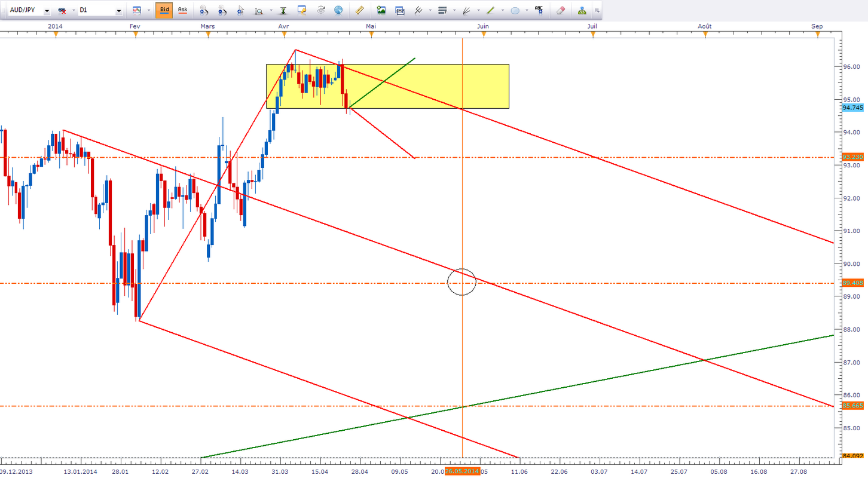Screen dimensions: 868x478
Task: Open the toolbar overflow options menu
Action: tap(597, 10)
